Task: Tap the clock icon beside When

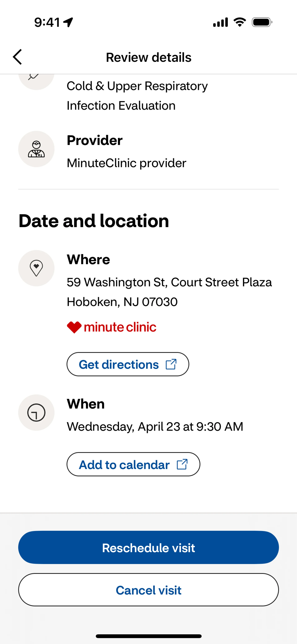Action: [x=36, y=413]
